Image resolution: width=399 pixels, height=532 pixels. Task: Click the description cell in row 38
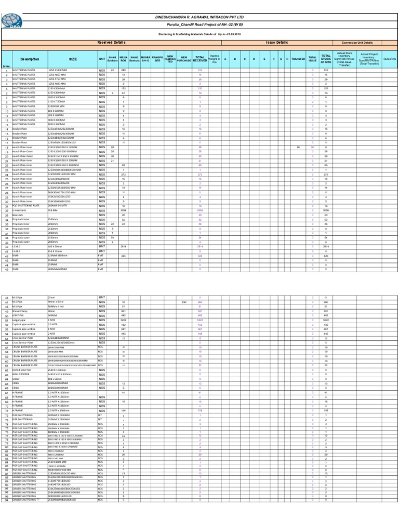point(30,237)
